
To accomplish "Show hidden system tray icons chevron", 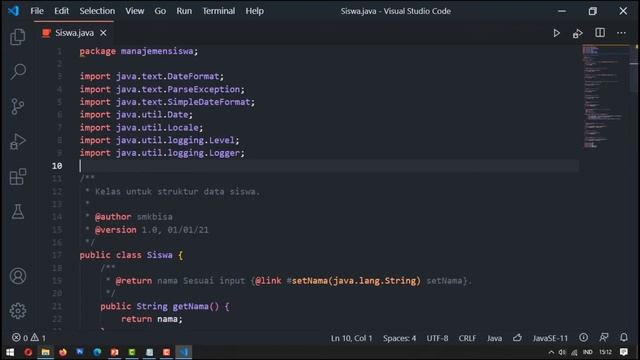I will point(551,352).
